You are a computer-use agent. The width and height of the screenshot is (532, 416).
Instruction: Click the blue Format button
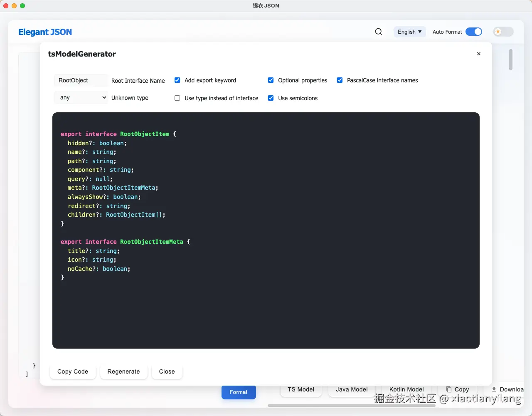click(x=239, y=392)
